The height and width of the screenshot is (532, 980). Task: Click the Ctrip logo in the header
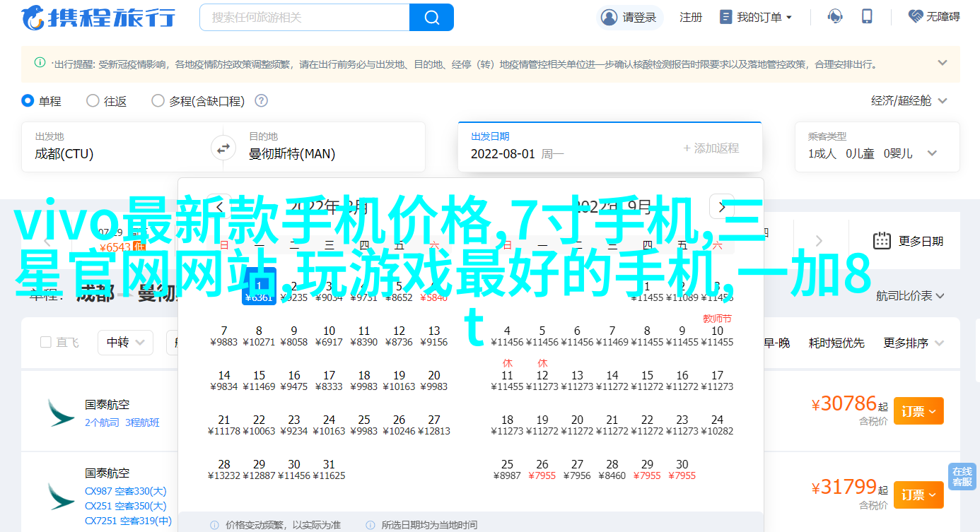click(98, 17)
